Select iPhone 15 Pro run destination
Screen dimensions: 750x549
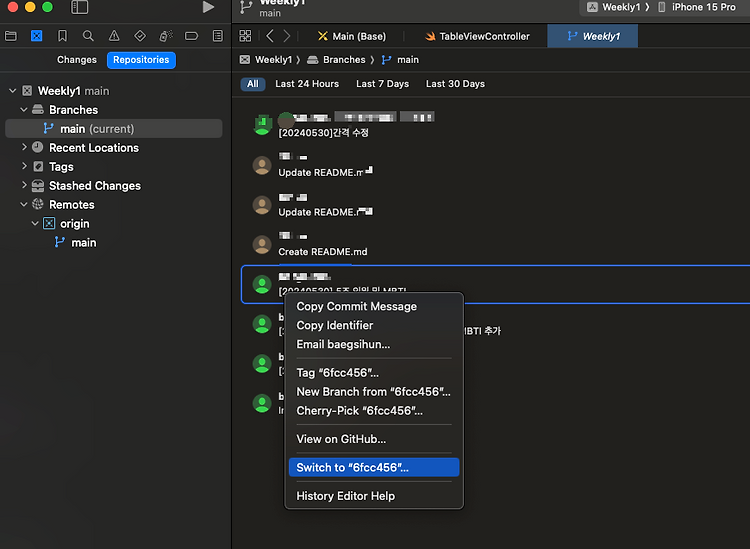tap(704, 7)
